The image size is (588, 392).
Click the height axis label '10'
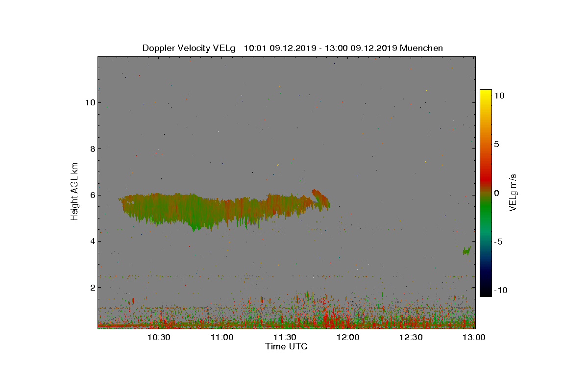point(89,102)
